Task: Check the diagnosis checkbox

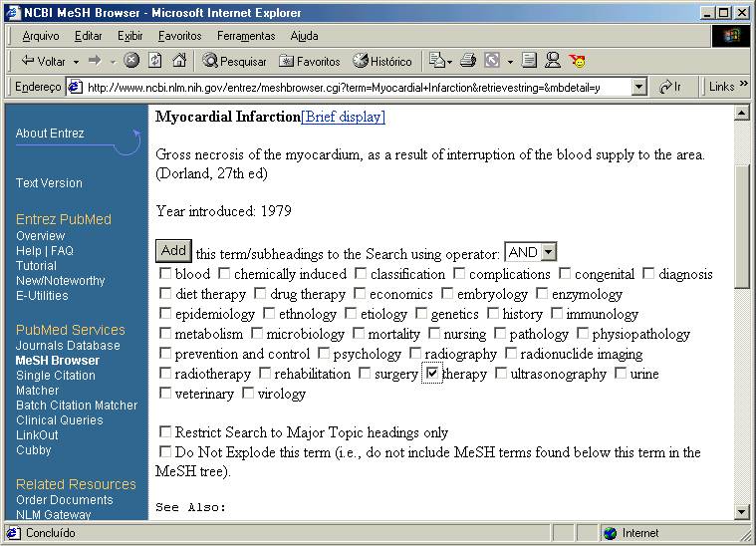Action: coord(649,273)
